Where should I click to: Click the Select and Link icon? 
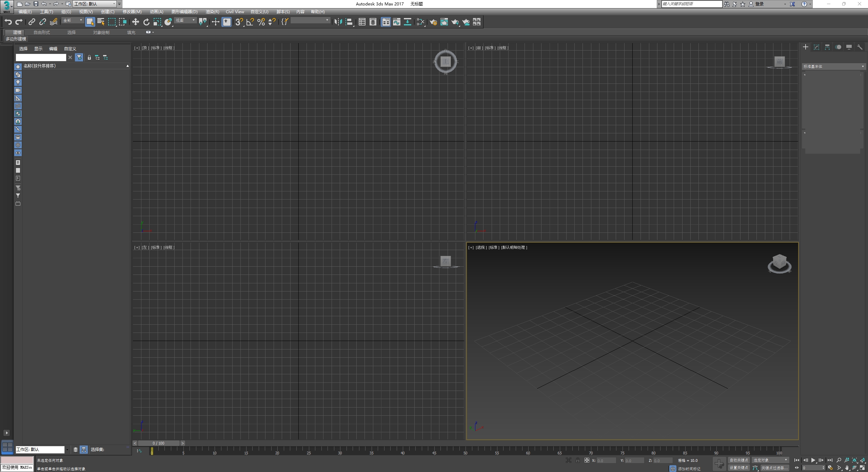[32, 22]
